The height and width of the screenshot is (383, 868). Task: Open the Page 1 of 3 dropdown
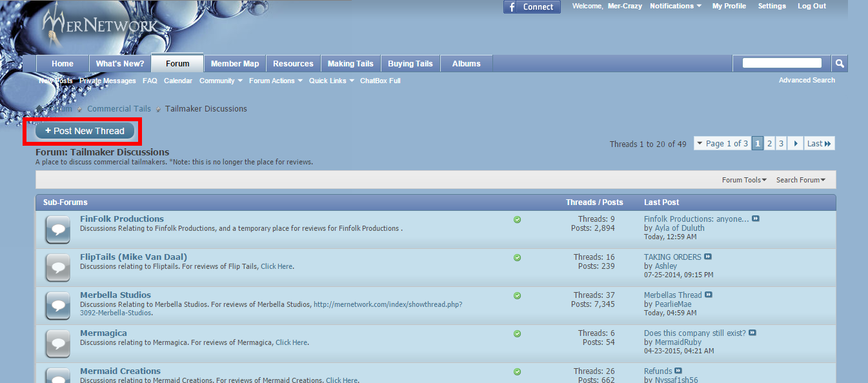click(x=722, y=143)
